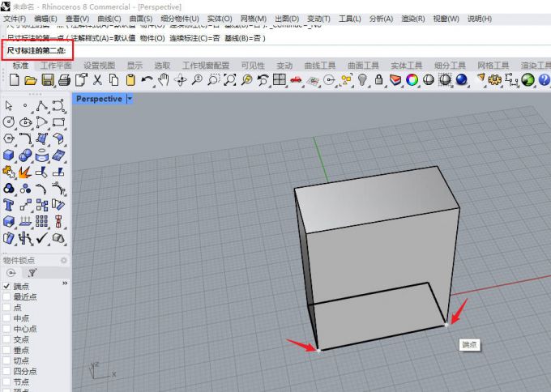
Task: Switch to the 工作平面 toolbar tab
Action: 56,66
